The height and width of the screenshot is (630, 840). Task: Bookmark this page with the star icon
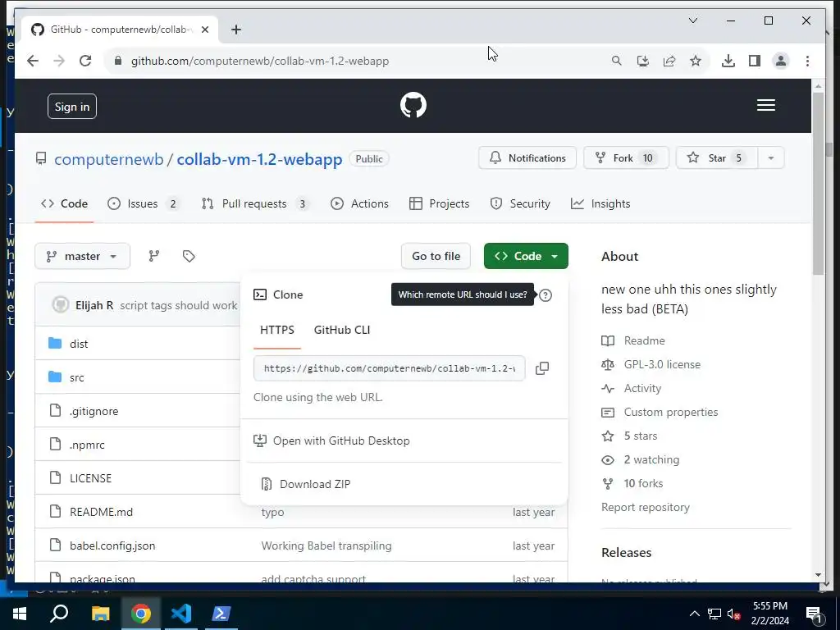[696, 61]
